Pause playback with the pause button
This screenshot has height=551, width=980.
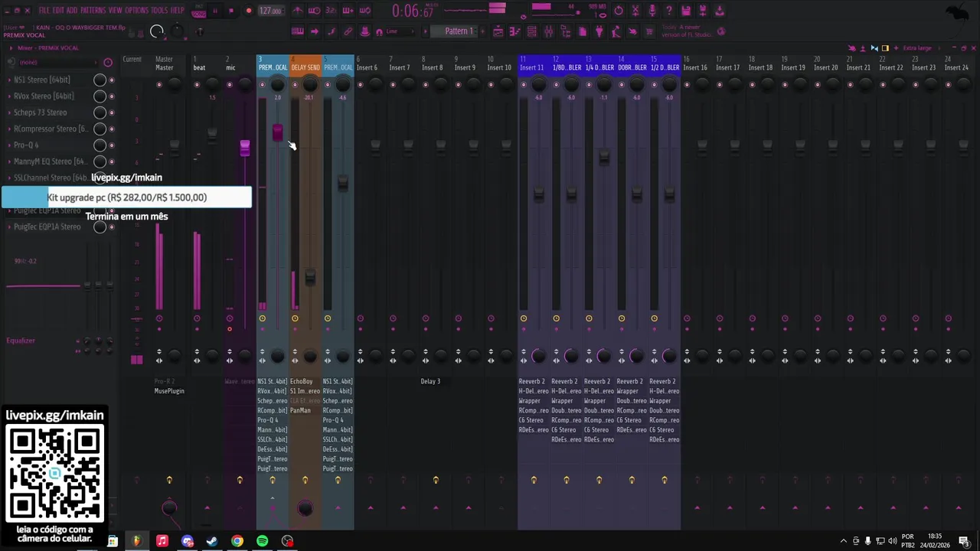point(215,11)
